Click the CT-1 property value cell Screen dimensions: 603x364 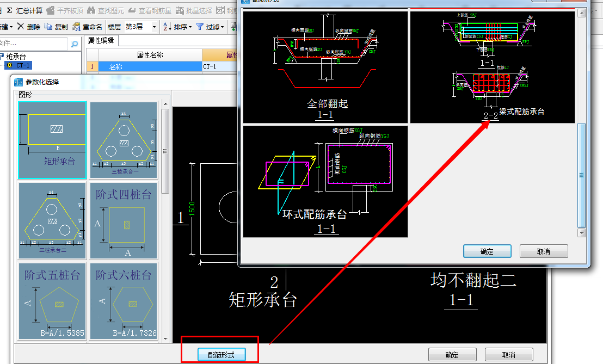coord(219,66)
